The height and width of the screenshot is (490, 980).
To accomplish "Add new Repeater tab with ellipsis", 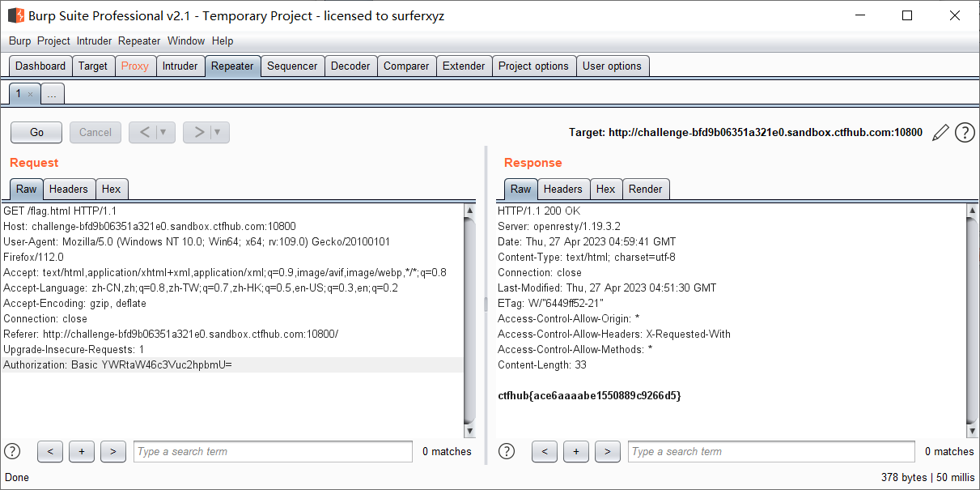I will click(52, 95).
